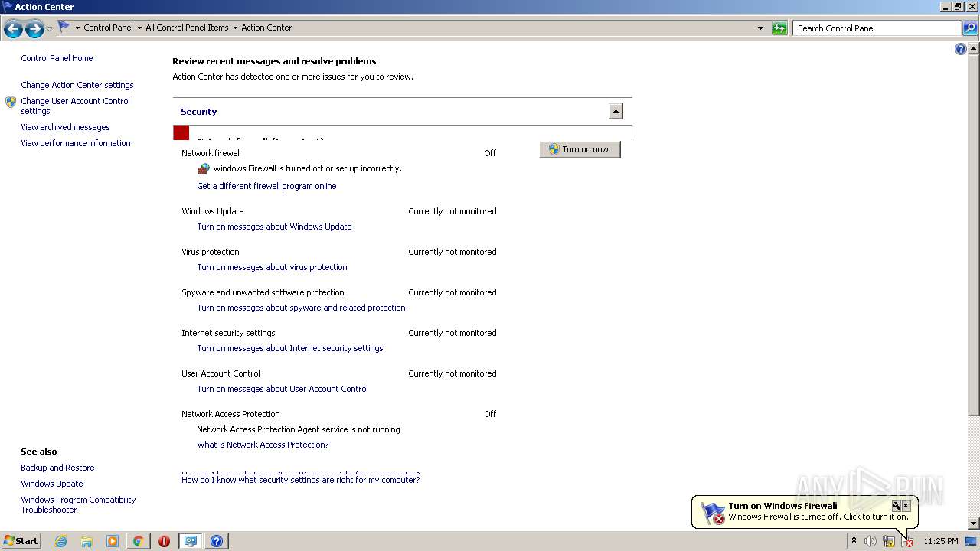
Task: Open Windows Update under See also
Action: pos(52,484)
